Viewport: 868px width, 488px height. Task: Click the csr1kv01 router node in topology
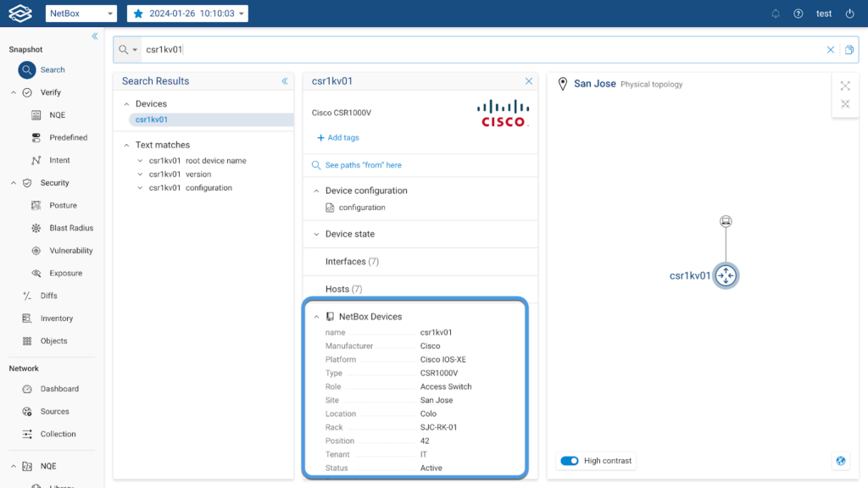(x=726, y=275)
